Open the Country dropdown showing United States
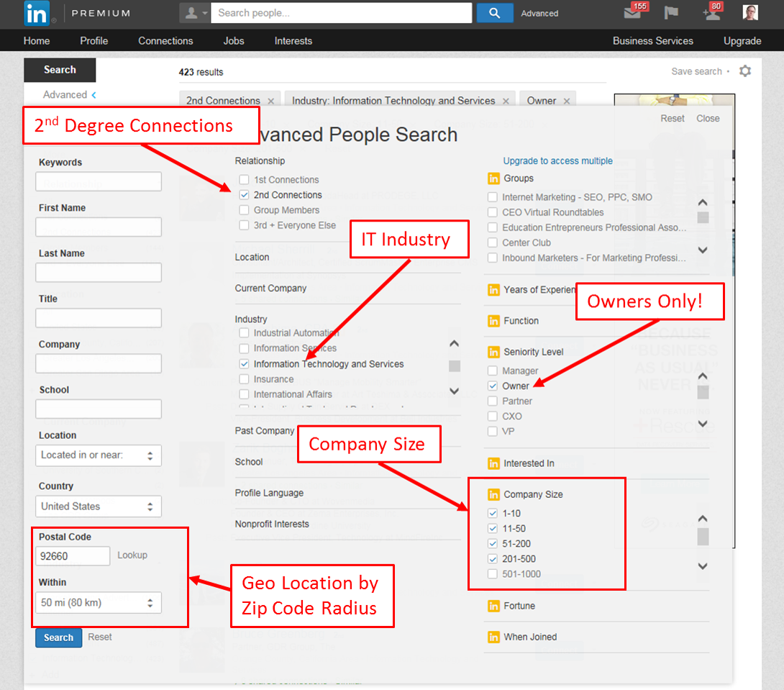Viewport: 784px width, 690px height. [99, 507]
